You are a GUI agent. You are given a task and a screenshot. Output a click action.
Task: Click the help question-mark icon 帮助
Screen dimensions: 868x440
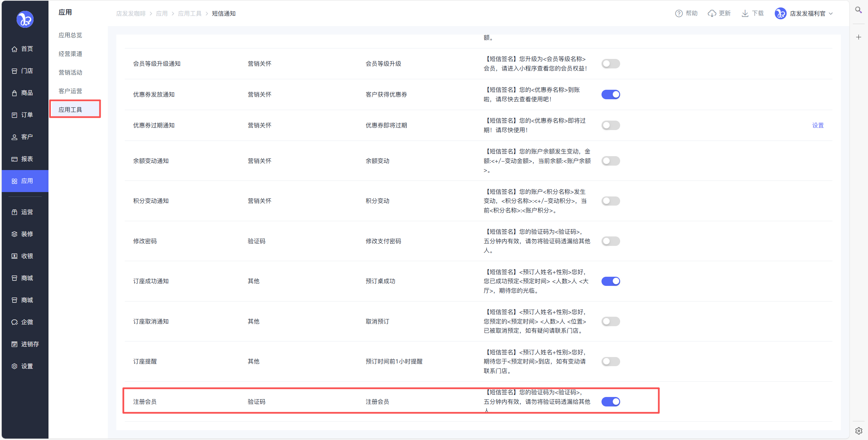pos(678,14)
